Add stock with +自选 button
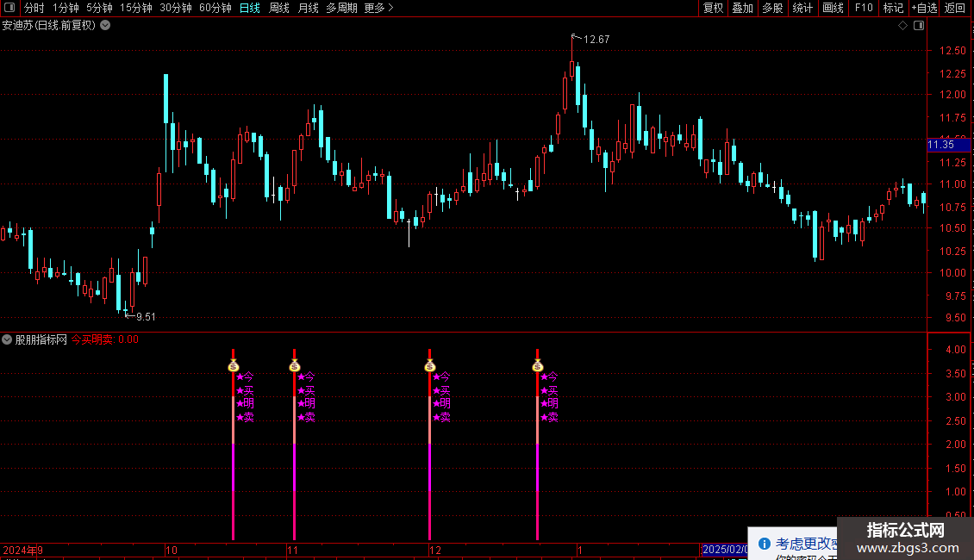 924,8
